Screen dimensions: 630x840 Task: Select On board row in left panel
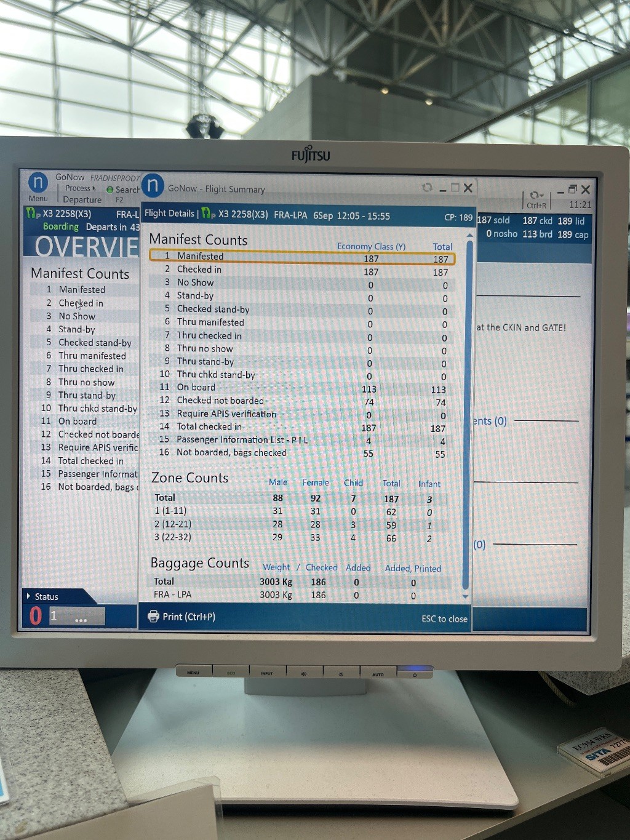pos(78,422)
